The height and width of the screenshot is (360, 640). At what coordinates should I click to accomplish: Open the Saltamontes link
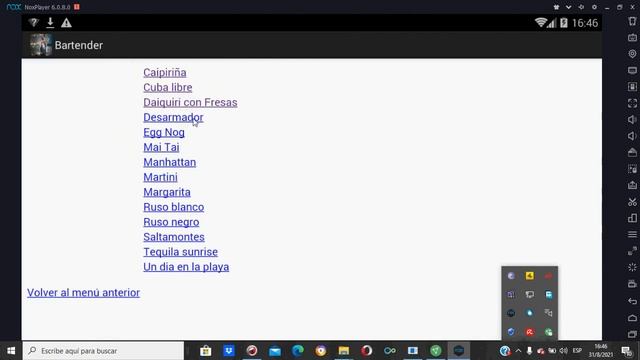click(x=174, y=237)
